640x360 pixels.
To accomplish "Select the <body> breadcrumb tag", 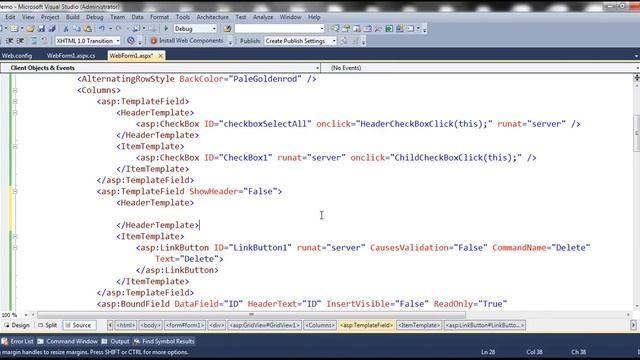I will pos(150,325).
